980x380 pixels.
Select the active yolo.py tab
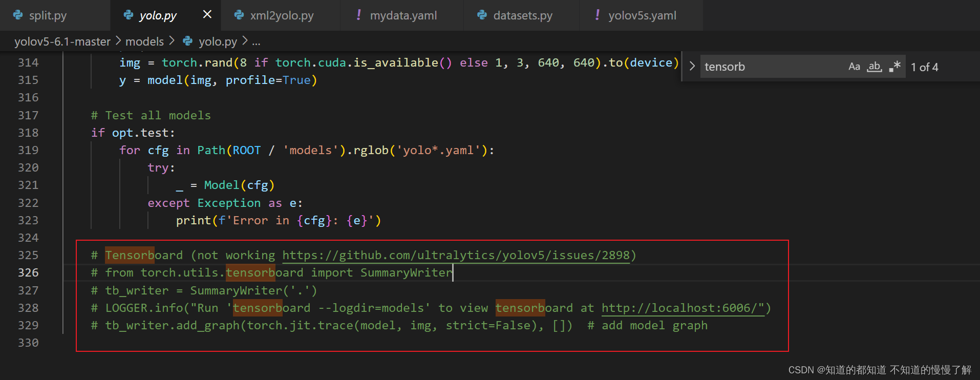click(157, 15)
